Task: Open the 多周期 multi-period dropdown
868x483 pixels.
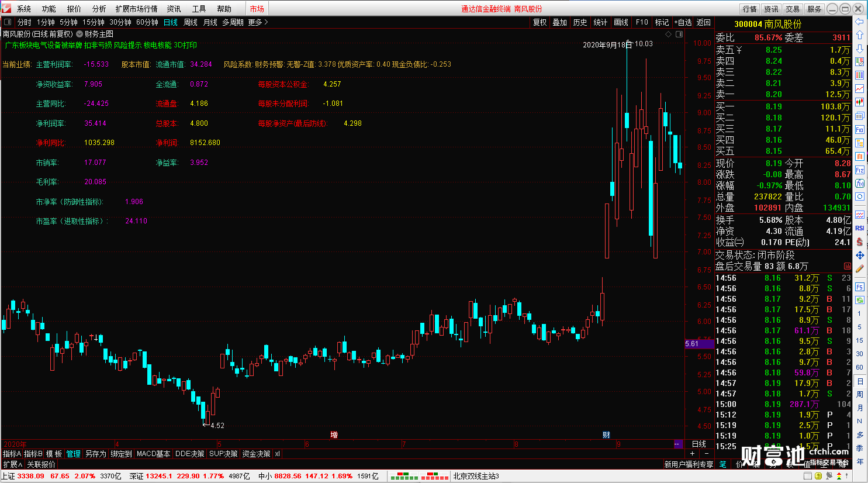Action: 233,22
